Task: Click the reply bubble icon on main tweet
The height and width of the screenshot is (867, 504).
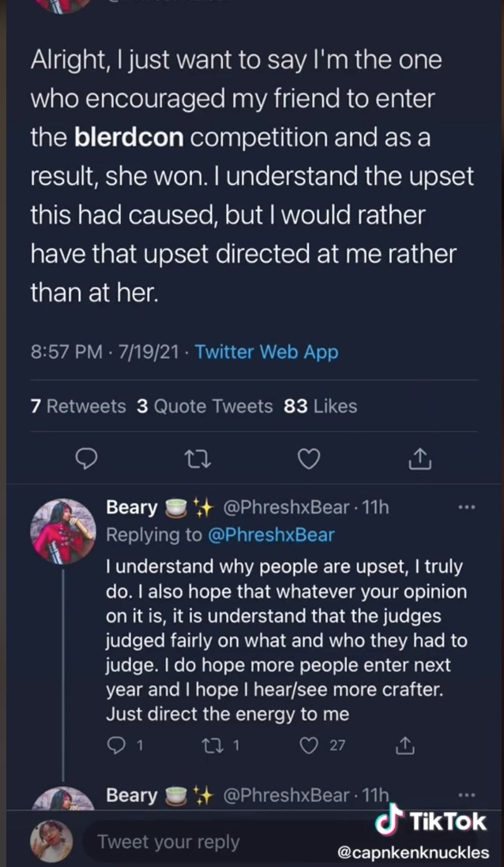Action: click(86, 459)
